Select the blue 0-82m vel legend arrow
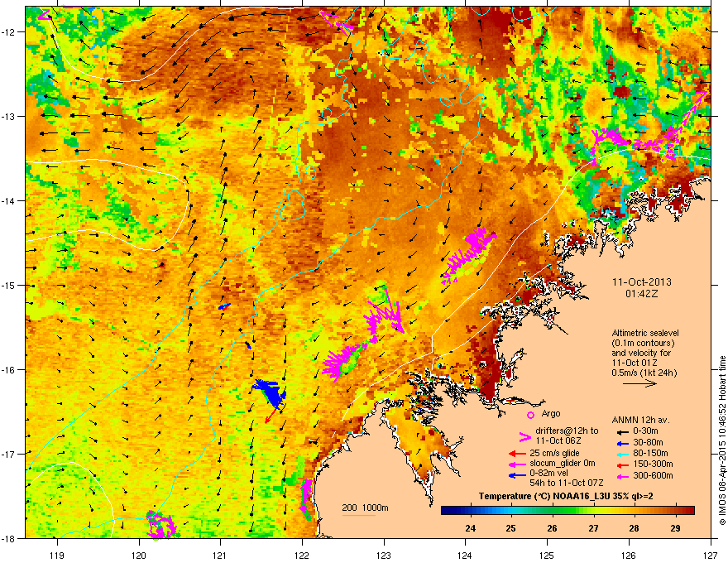This screenshot has height=563, width=728. [x=516, y=474]
